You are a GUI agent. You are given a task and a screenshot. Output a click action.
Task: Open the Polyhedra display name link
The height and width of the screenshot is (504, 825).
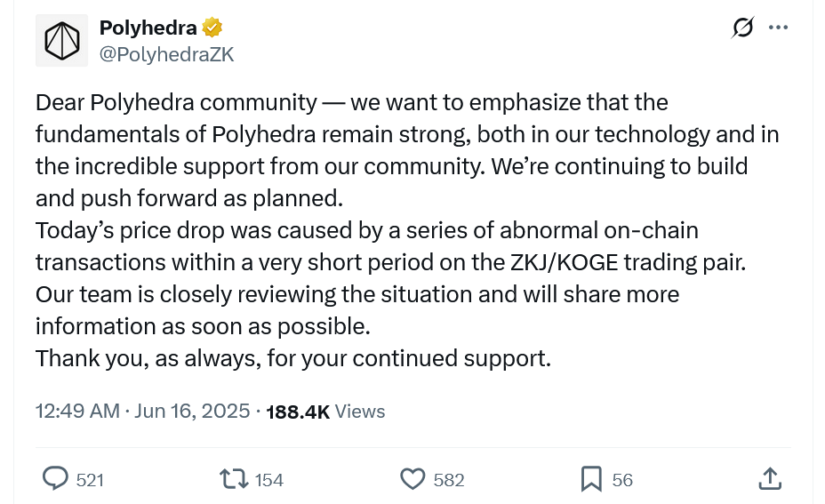148,28
